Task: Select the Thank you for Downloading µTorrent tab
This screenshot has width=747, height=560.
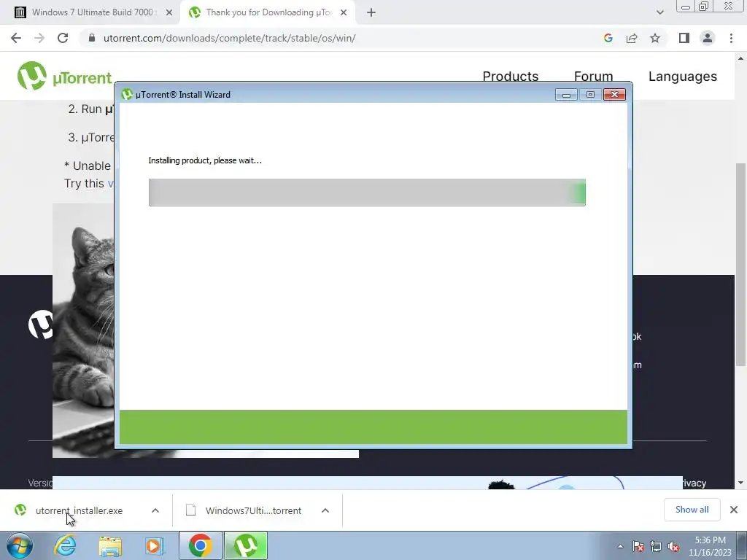Action: click(268, 12)
